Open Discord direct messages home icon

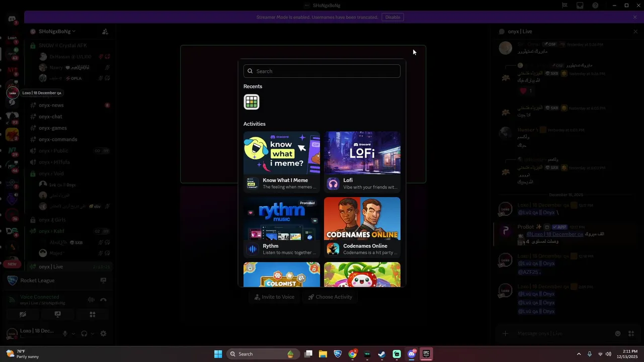click(12, 19)
